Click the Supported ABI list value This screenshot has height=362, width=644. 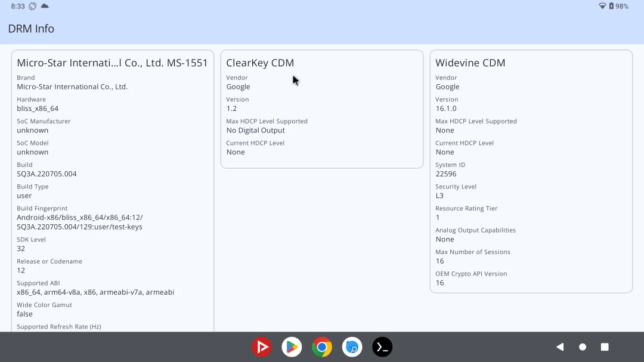95,292
